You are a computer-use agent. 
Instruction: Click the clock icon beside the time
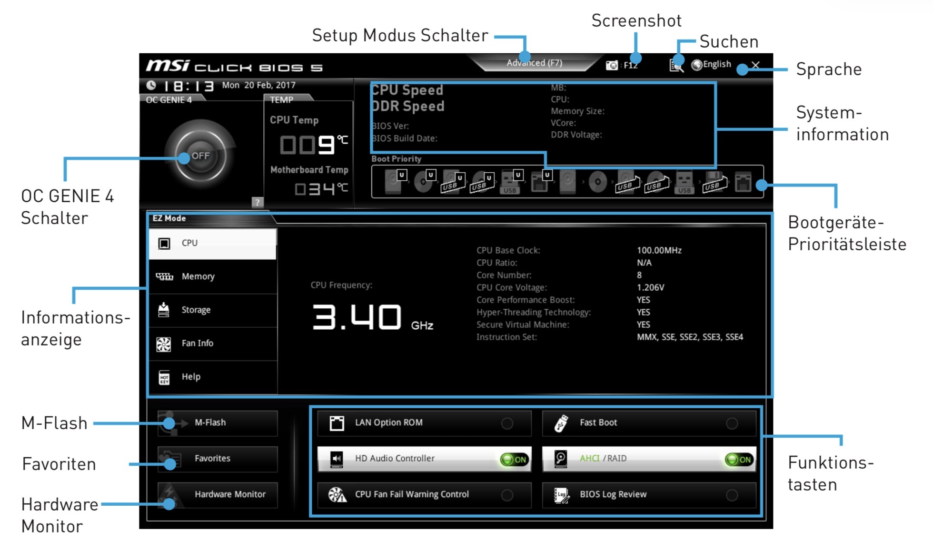pyautogui.click(x=151, y=85)
